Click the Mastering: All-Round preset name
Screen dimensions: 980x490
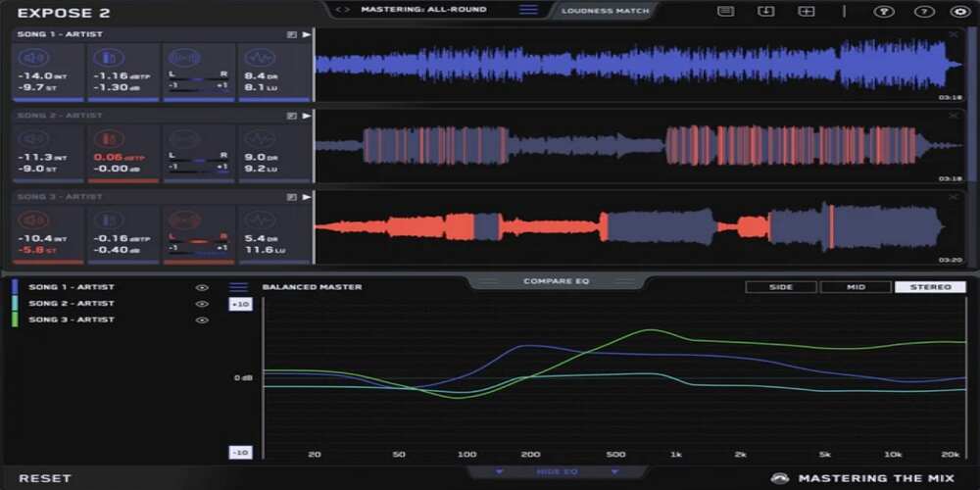pos(423,10)
